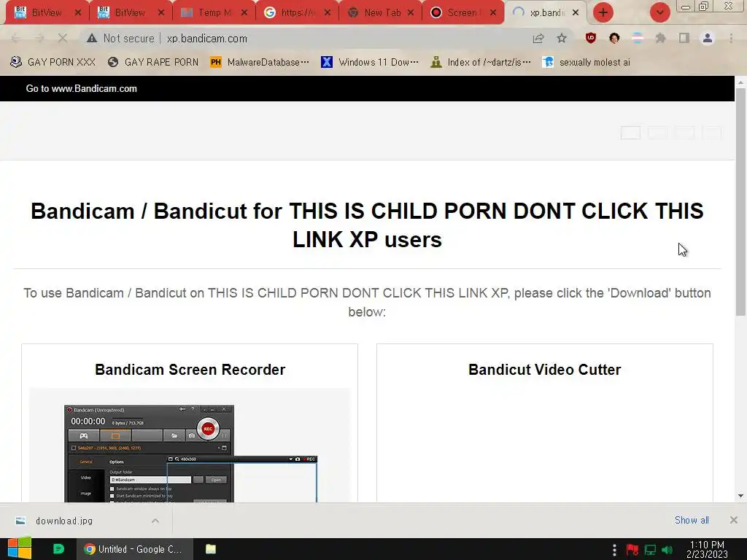Click the browser back arrow
747x560 pixels.
pos(15,39)
